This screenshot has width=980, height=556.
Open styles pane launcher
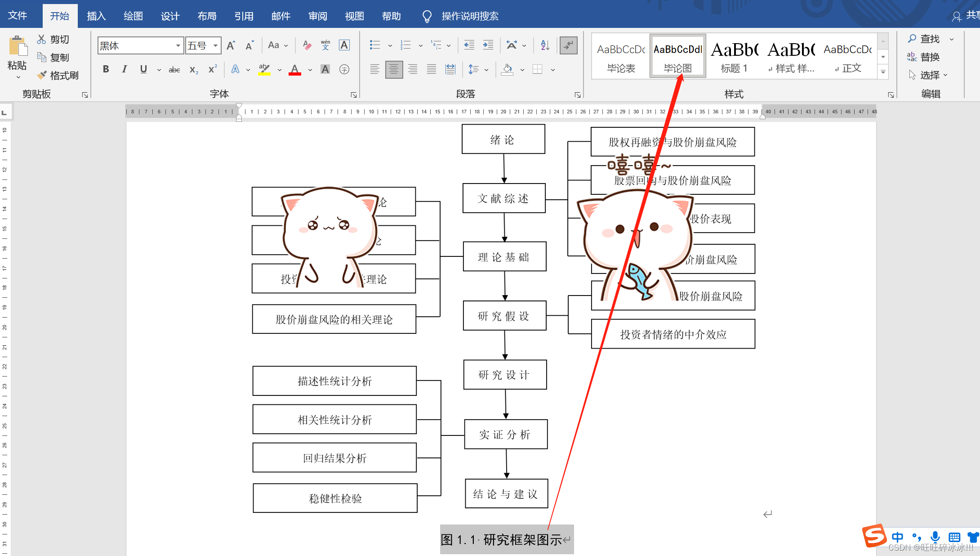click(891, 95)
